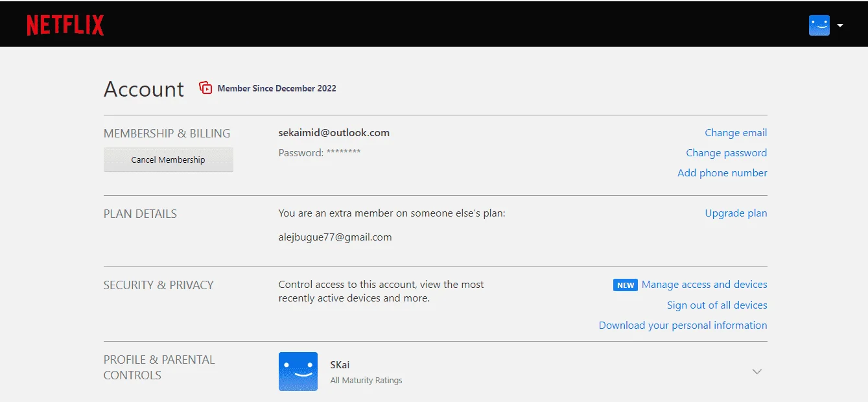Viewport: 868px width, 402px height.
Task: Click the member-since badge icon
Action: 205,88
